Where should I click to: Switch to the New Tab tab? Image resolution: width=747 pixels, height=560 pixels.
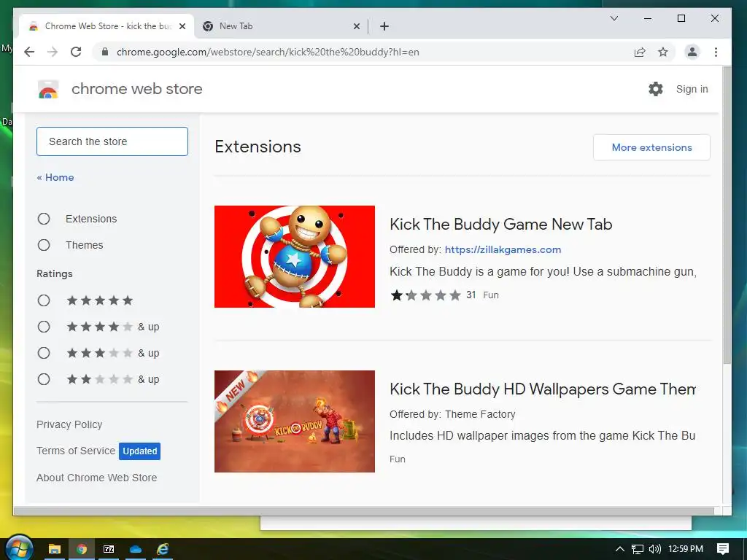pyautogui.click(x=281, y=26)
